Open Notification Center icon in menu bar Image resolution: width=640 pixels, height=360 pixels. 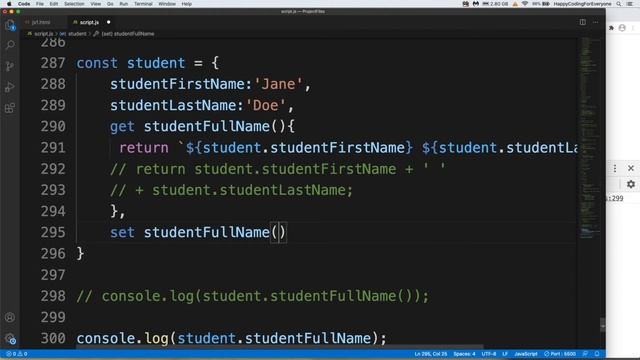click(630, 4)
